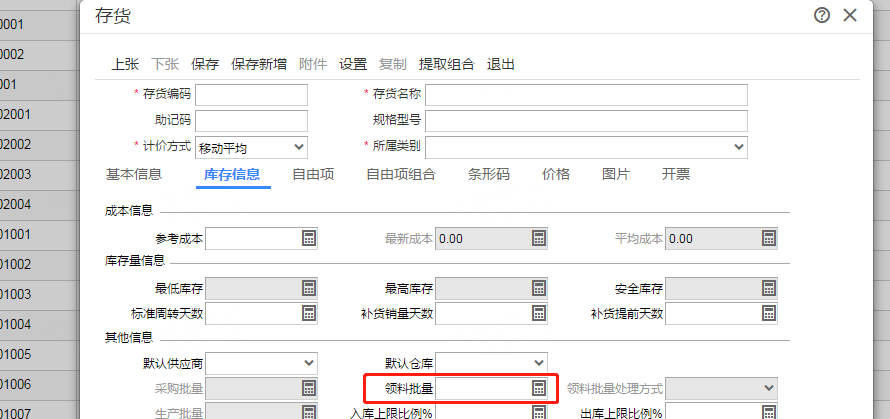890x419 pixels.
Task: Expand the 默认供应商 dropdown
Action: coord(309,363)
